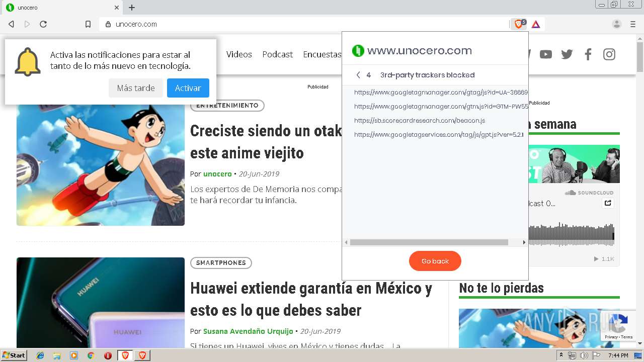Collapse trackers list with back chevron
This screenshot has width=644, height=362.
click(x=358, y=75)
